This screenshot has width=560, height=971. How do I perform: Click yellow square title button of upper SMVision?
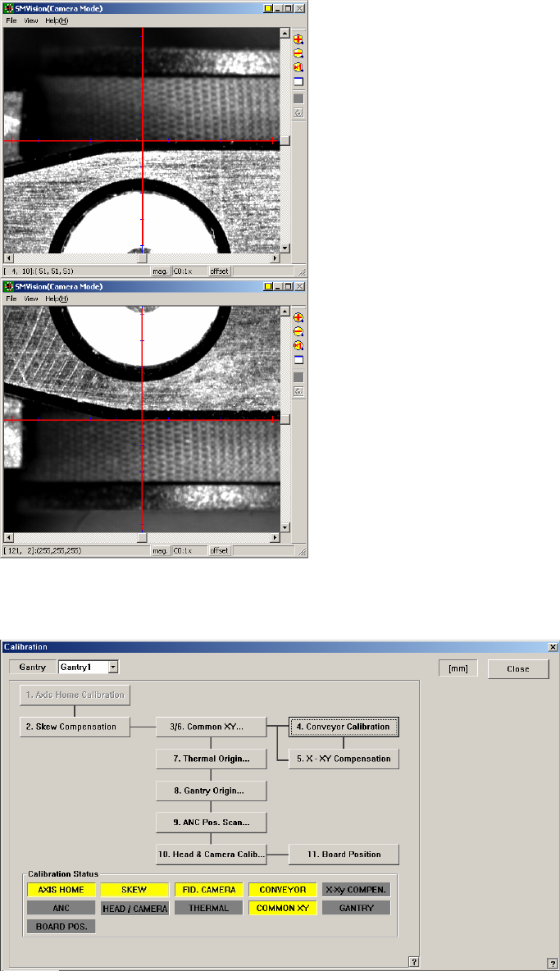coord(268,9)
